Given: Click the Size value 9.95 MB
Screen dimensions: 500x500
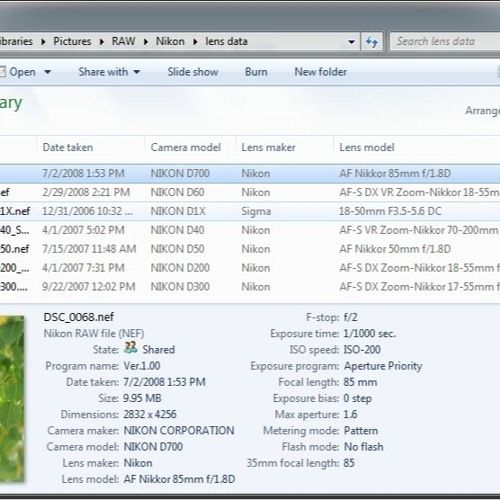Looking at the screenshot, I should pyautogui.click(x=142, y=398).
